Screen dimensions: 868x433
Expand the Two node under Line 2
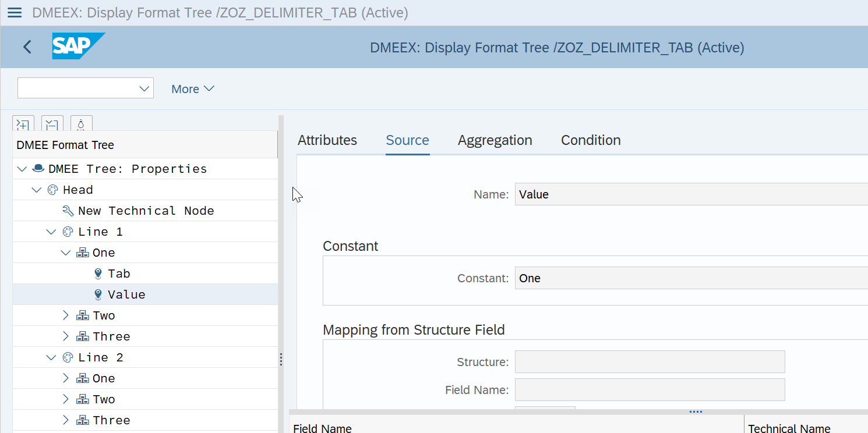tap(66, 399)
